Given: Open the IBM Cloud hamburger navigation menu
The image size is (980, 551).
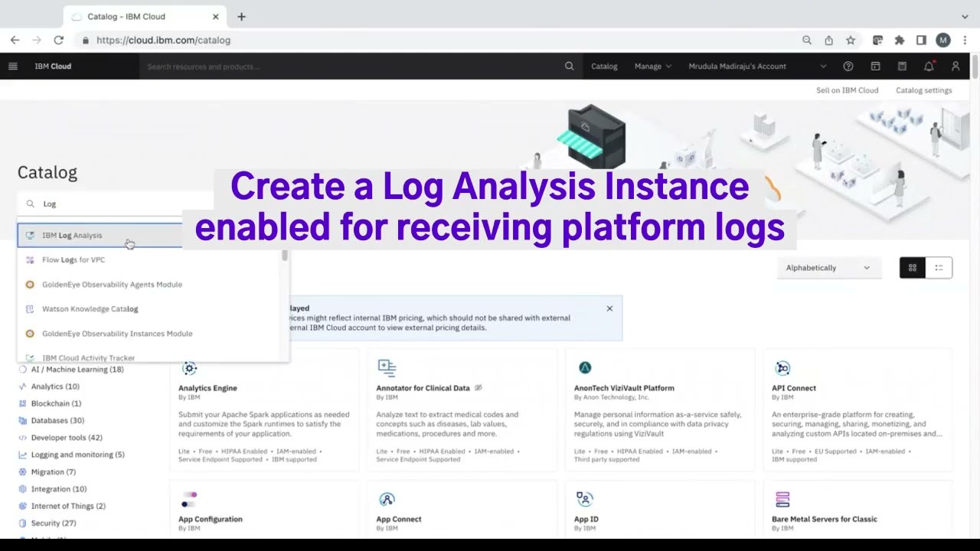Looking at the screenshot, I should point(12,67).
